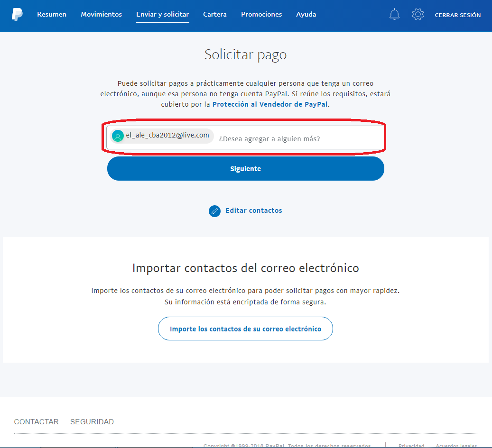The width and height of the screenshot is (492, 448).
Task: Open the Cartera tab
Action: [215, 14]
